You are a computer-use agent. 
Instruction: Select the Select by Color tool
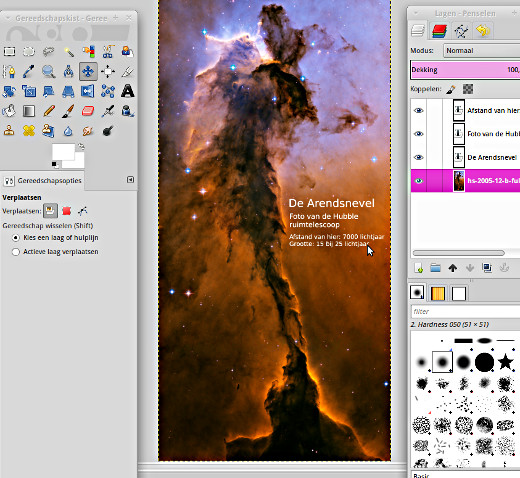pyautogui.click(x=88, y=52)
